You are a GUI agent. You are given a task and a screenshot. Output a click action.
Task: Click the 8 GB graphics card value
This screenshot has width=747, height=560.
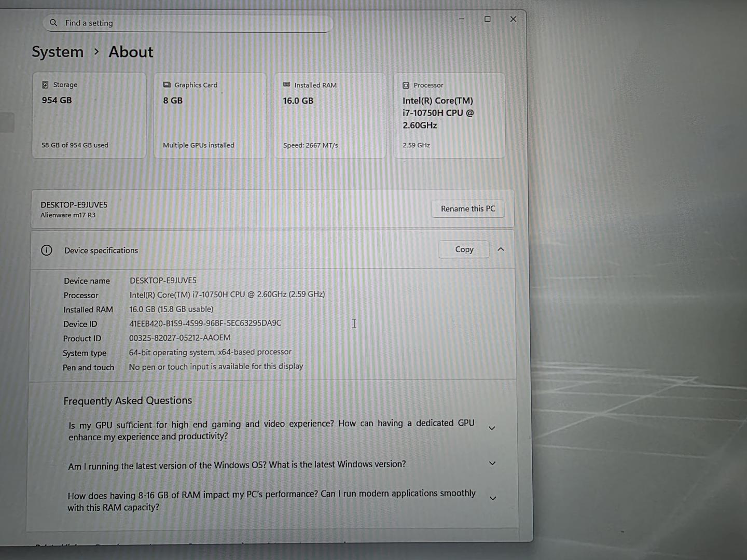tap(173, 101)
